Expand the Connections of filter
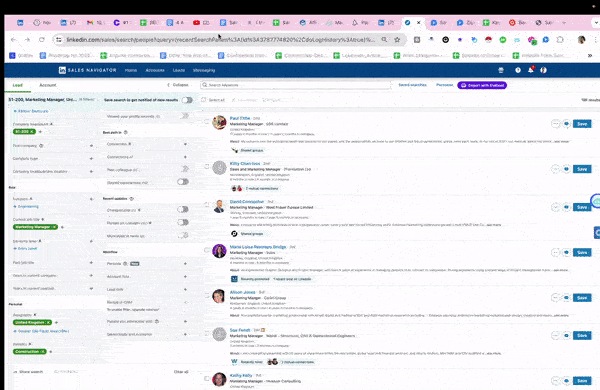The height and width of the screenshot is (390, 600). [x=185, y=157]
